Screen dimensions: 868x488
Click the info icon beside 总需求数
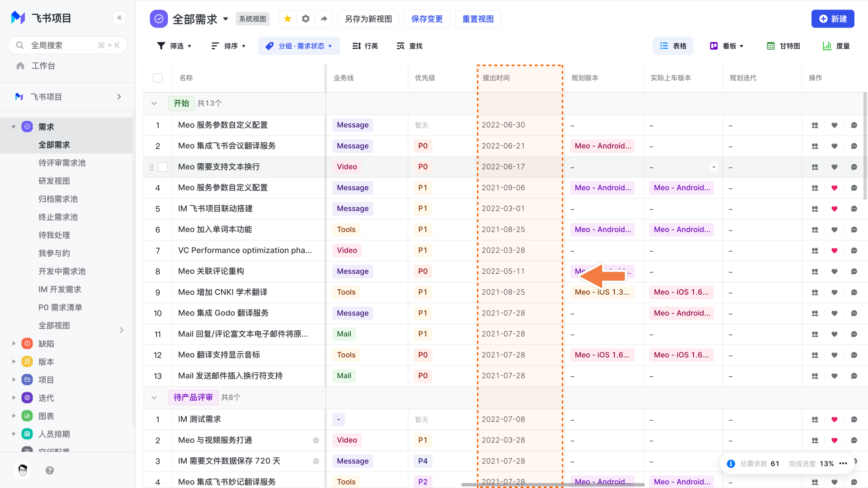click(x=731, y=464)
